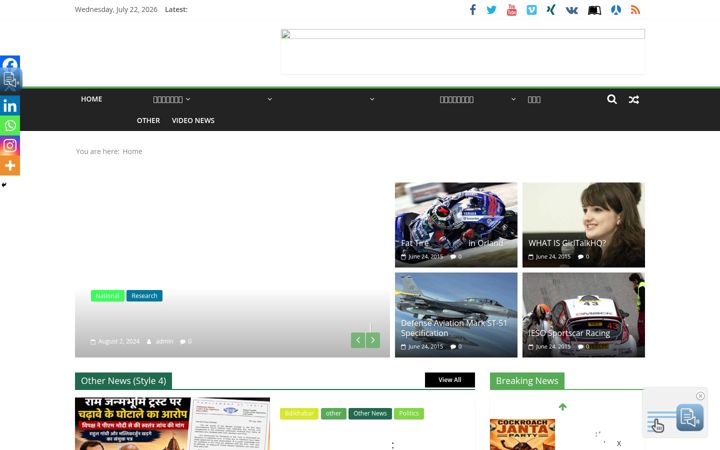The width and height of the screenshot is (720, 450).
Task: Open the admin author link on slider
Action: pos(164,341)
